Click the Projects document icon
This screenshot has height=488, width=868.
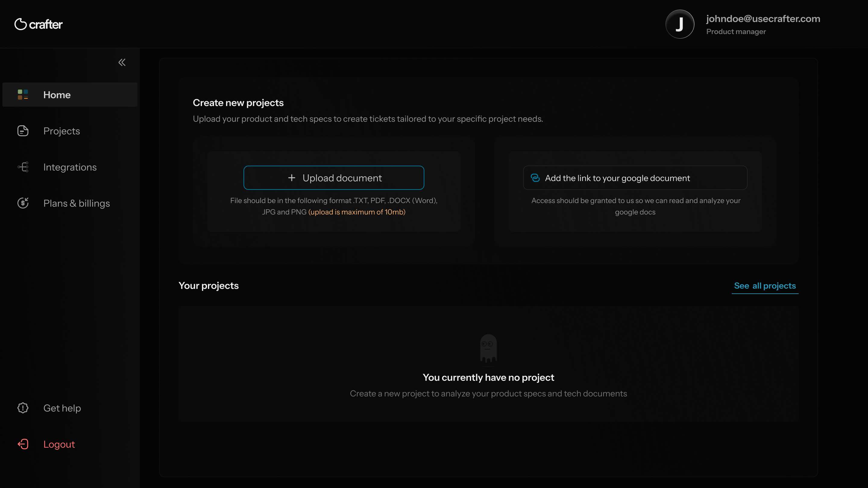coord(23,131)
